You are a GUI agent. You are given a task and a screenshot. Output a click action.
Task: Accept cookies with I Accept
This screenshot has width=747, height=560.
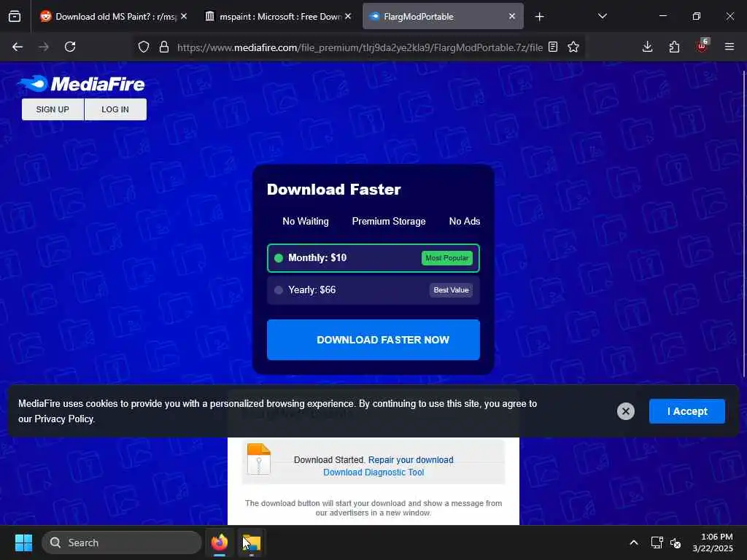tap(687, 411)
